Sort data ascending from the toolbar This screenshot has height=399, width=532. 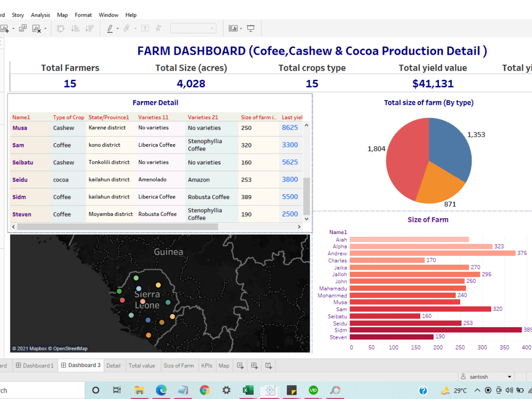(x=76, y=28)
